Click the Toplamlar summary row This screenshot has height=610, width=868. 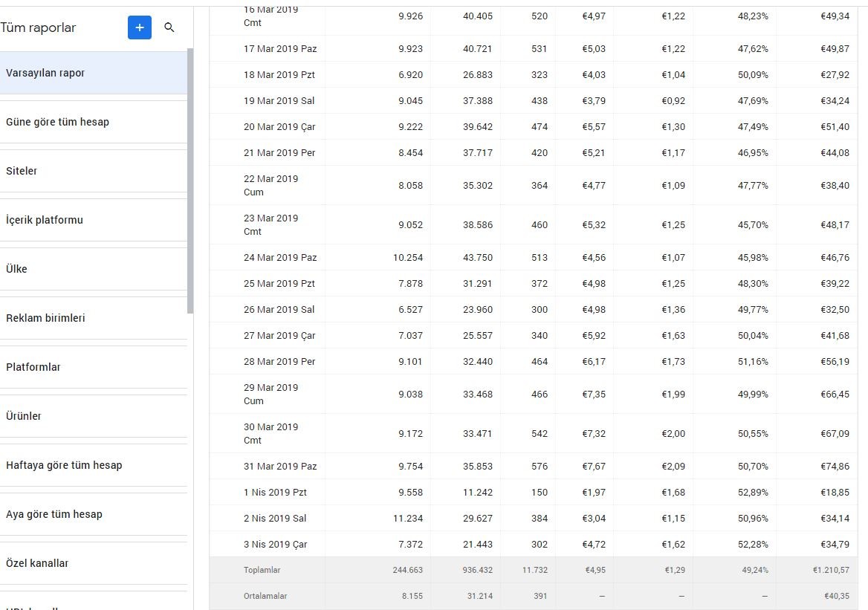534,570
